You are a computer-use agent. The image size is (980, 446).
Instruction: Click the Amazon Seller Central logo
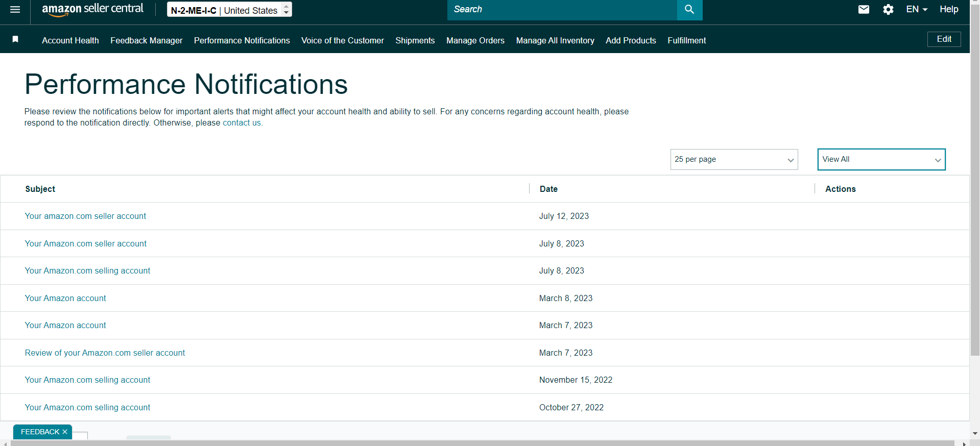[x=92, y=10]
